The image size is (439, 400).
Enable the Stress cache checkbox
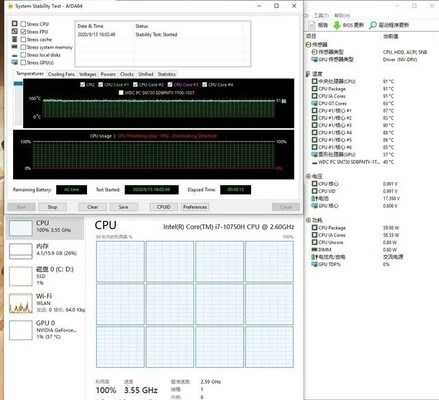pyautogui.click(x=23, y=39)
